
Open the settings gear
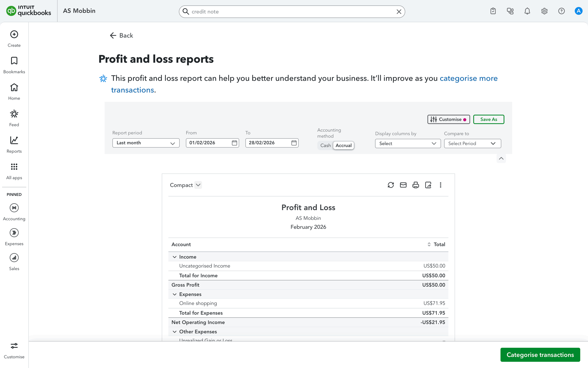click(544, 11)
